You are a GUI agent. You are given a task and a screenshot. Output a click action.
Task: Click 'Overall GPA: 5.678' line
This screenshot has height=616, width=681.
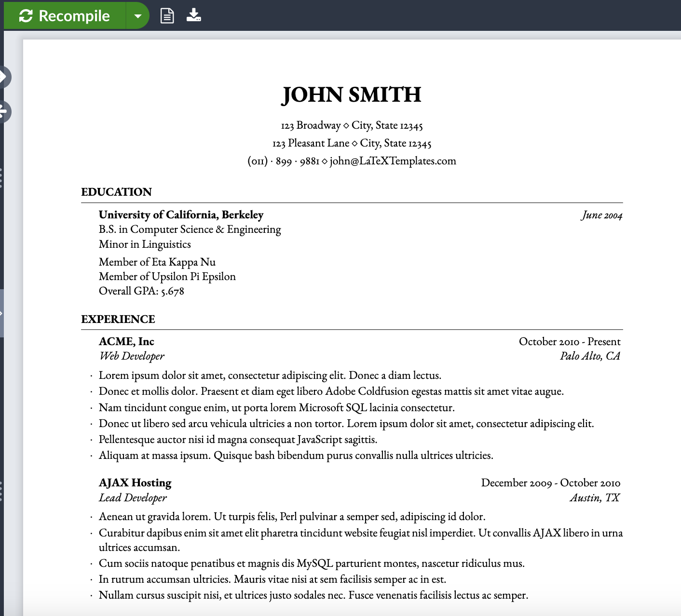(141, 291)
